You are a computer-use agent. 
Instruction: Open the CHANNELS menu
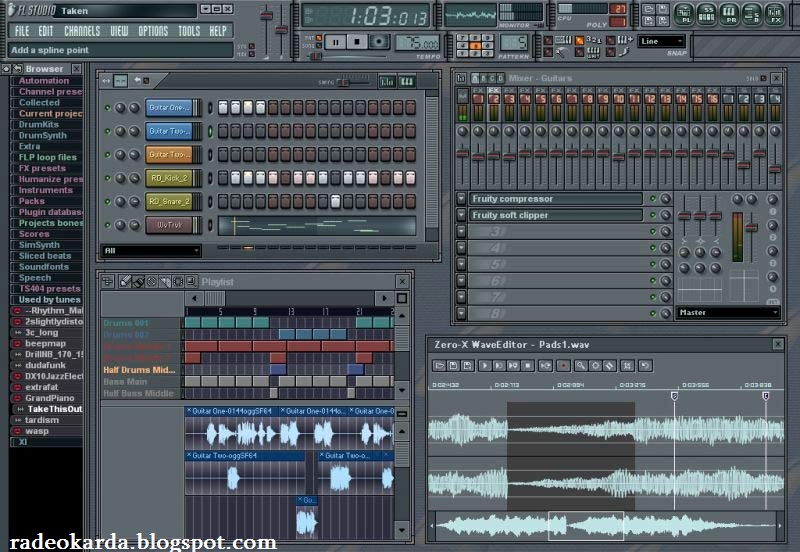82,31
